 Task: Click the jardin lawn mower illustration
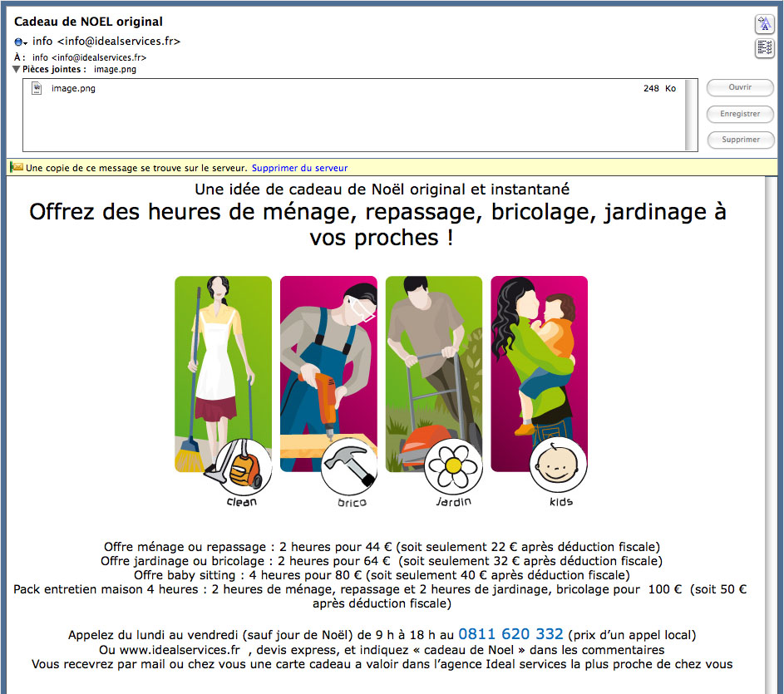coord(434,373)
